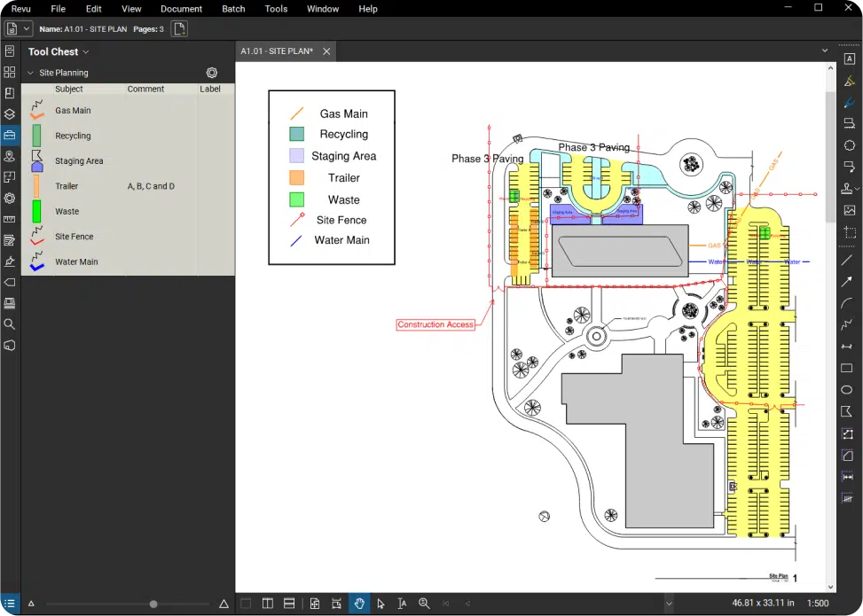Toggle split view horizontal

coord(289,604)
